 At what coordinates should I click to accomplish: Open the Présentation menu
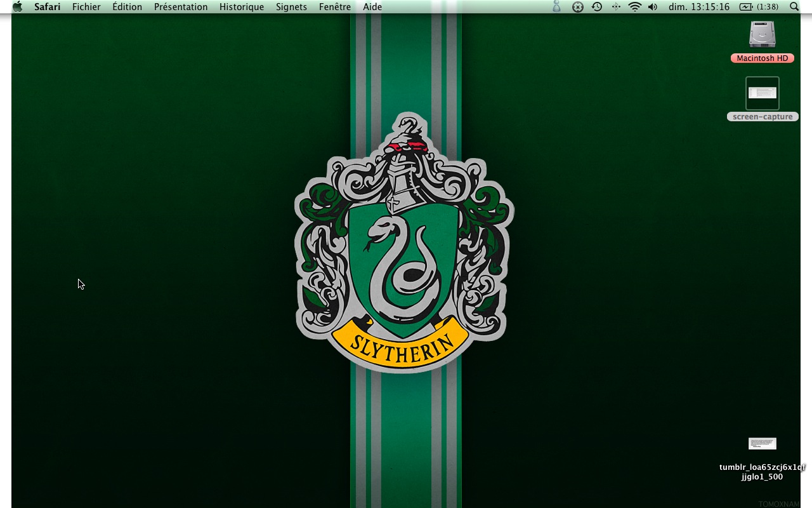tap(181, 7)
